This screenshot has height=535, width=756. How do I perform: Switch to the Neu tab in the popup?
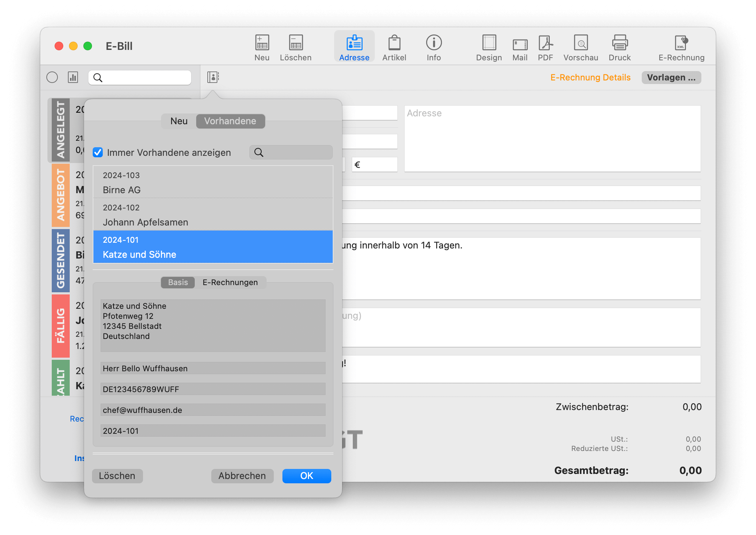[178, 121]
